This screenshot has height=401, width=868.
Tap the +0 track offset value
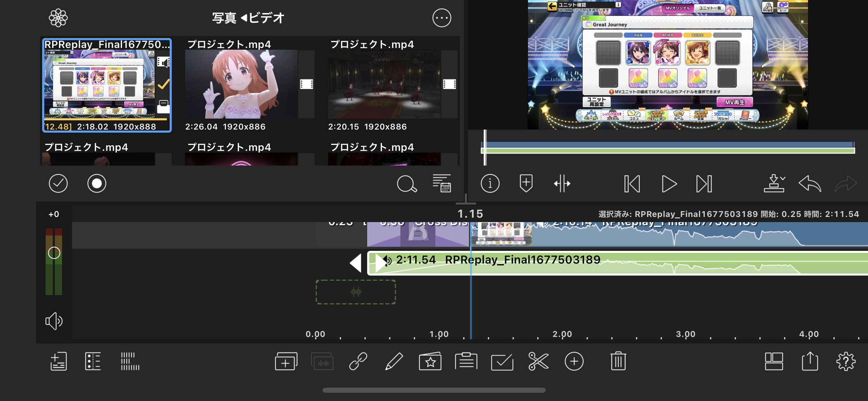tap(54, 214)
